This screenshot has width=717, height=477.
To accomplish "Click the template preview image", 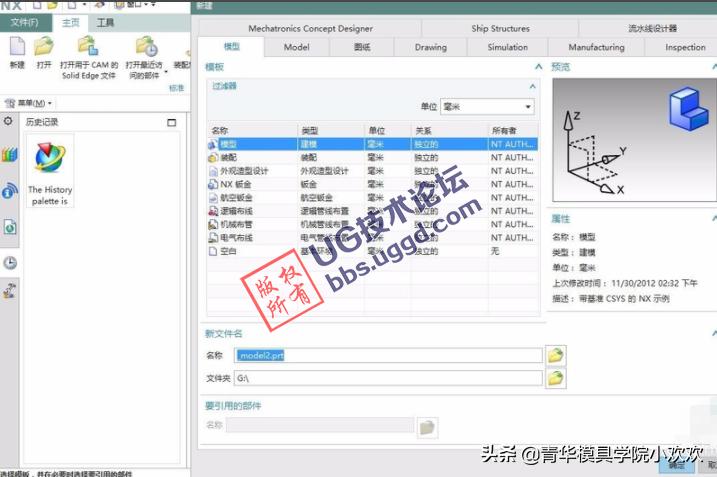I will click(634, 140).
